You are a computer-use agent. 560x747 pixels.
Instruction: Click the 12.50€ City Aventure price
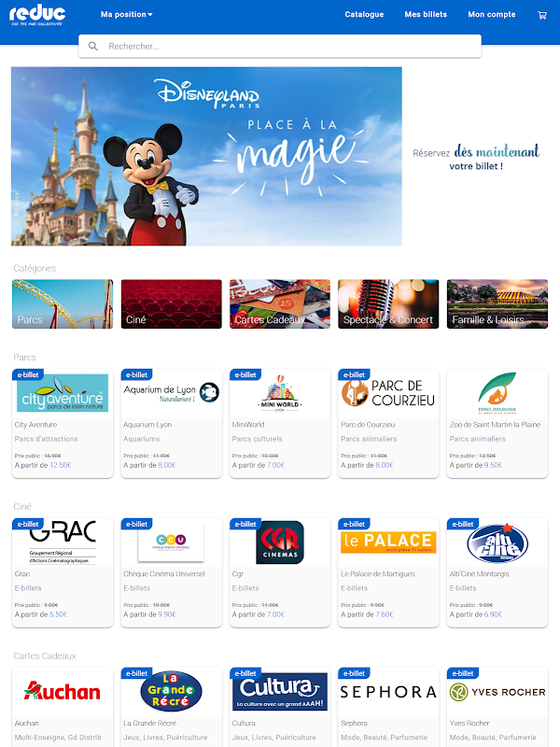[x=61, y=465]
